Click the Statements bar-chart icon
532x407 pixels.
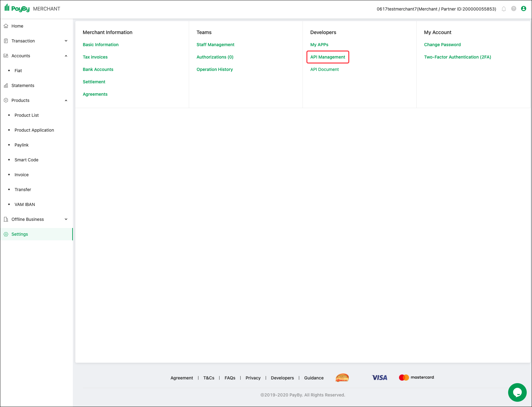point(6,85)
